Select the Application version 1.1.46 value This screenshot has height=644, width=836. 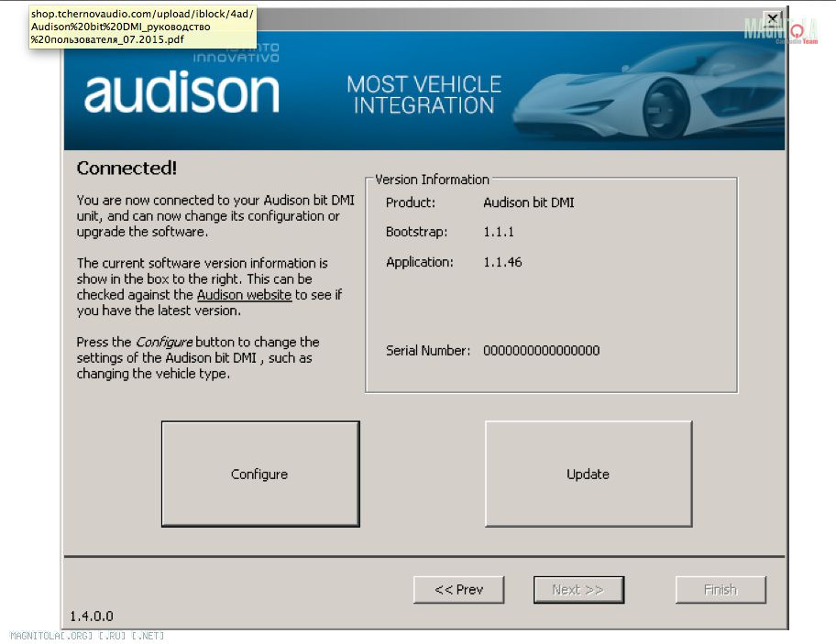pos(502,262)
